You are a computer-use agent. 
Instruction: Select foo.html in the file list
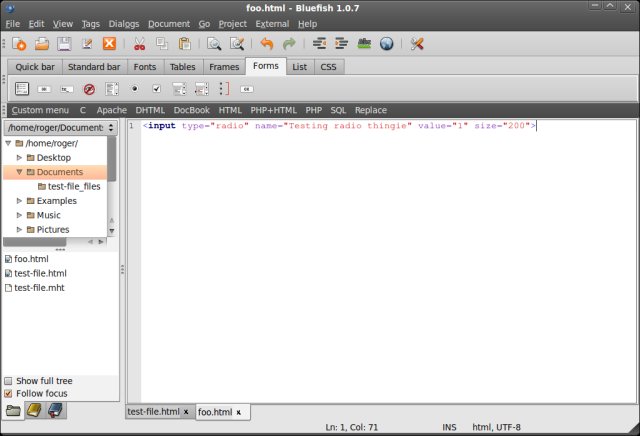coord(31,259)
